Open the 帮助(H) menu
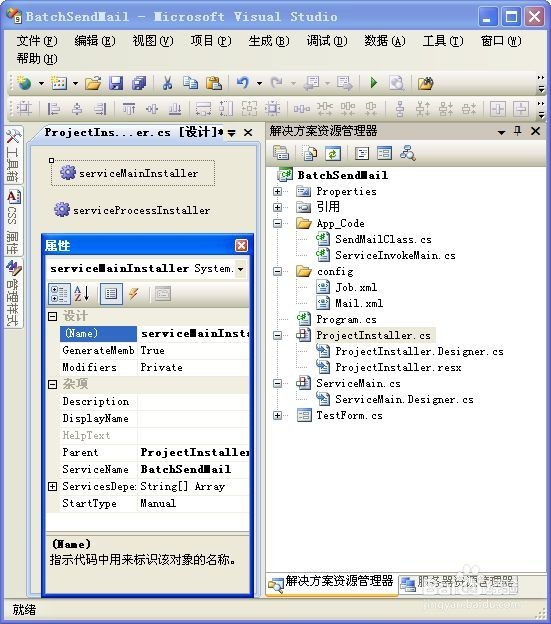This screenshot has width=551, height=624. click(37, 59)
